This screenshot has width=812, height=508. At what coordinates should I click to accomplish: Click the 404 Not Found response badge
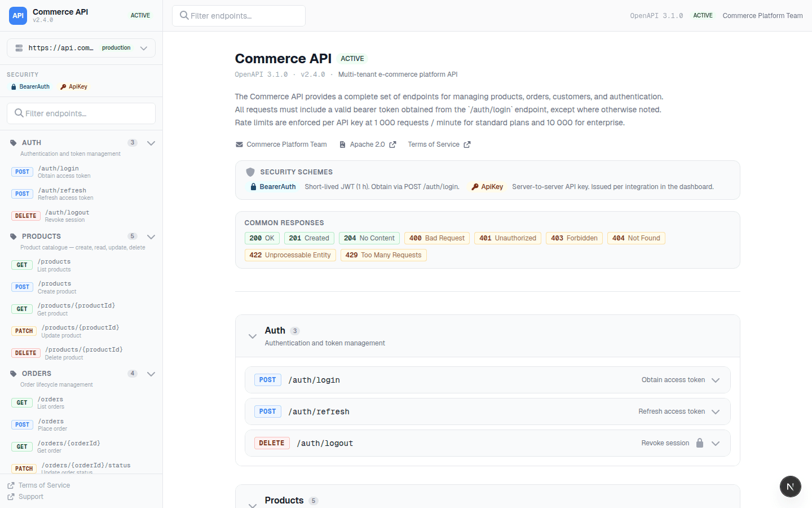(x=636, y=238)
